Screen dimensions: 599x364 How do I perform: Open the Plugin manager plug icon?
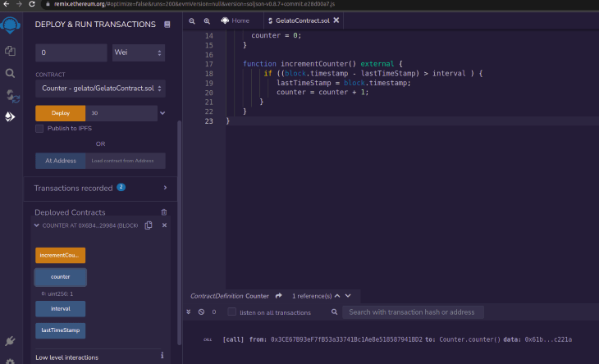(x=11, y=341)
